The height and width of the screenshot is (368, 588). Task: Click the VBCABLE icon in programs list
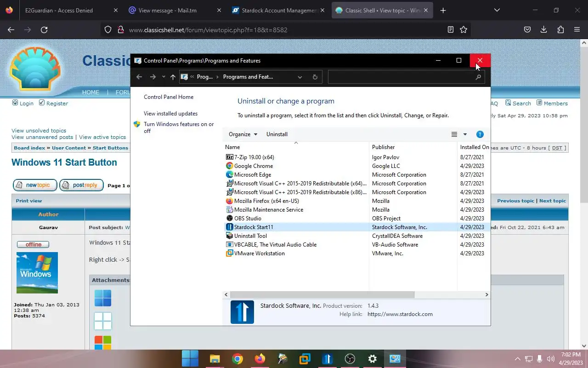pos(230,245)
